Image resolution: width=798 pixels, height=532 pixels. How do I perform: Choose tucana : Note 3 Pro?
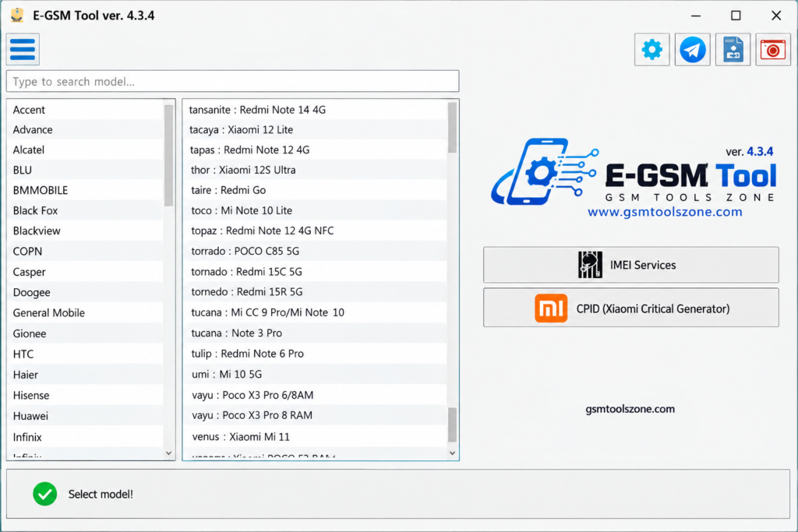(x=315, y=333)
